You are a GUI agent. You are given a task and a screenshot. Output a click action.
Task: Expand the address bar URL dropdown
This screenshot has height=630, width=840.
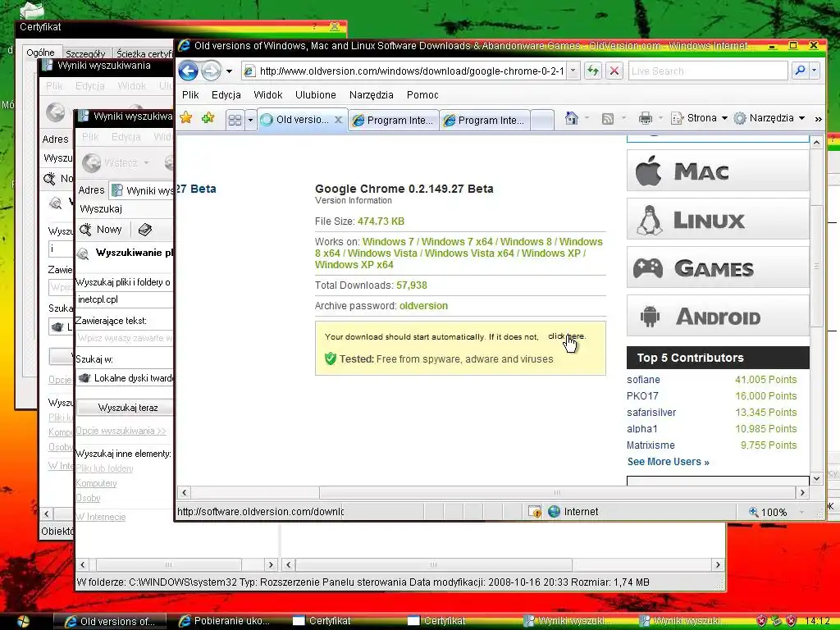tap(573, 71)
